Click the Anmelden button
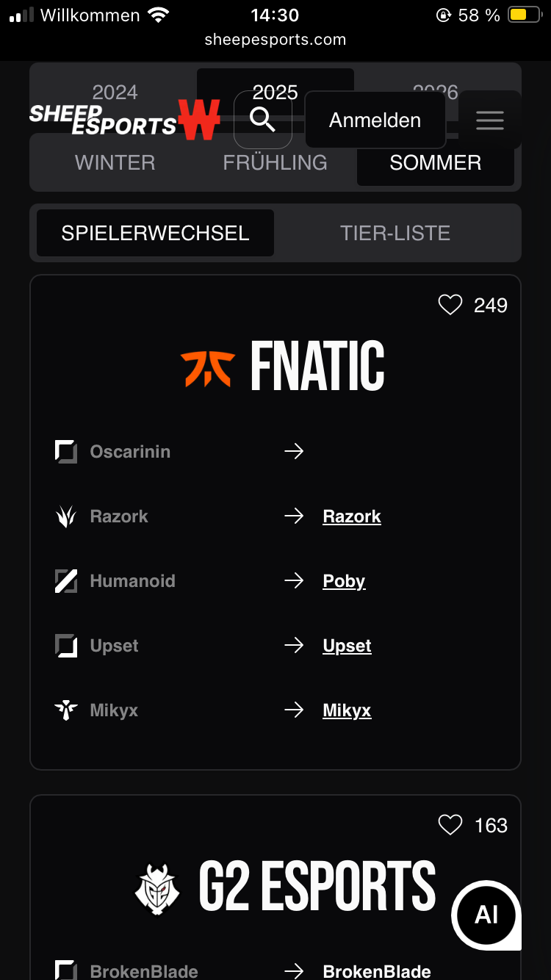 (375, 120)
